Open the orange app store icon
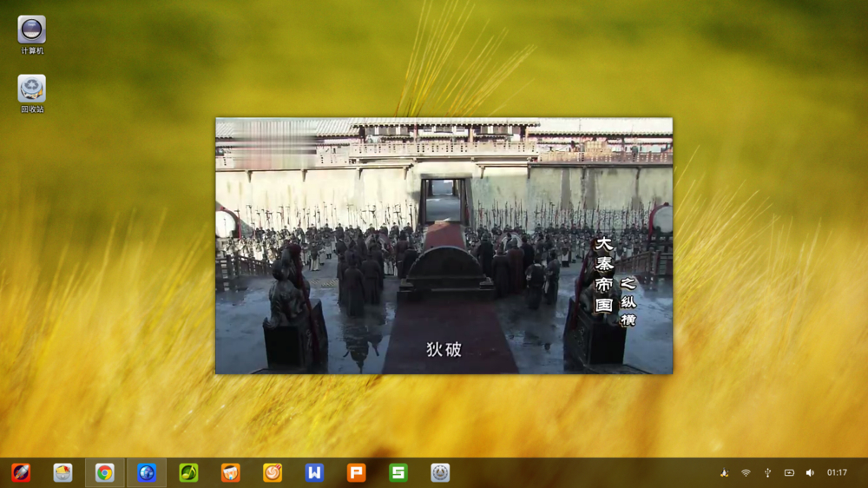This screenshot has width=868, height=488. pos(230,472)
